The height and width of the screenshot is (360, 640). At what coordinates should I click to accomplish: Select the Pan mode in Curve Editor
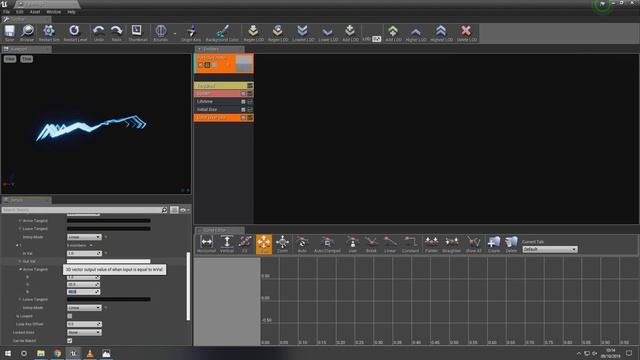click(264, 244)
